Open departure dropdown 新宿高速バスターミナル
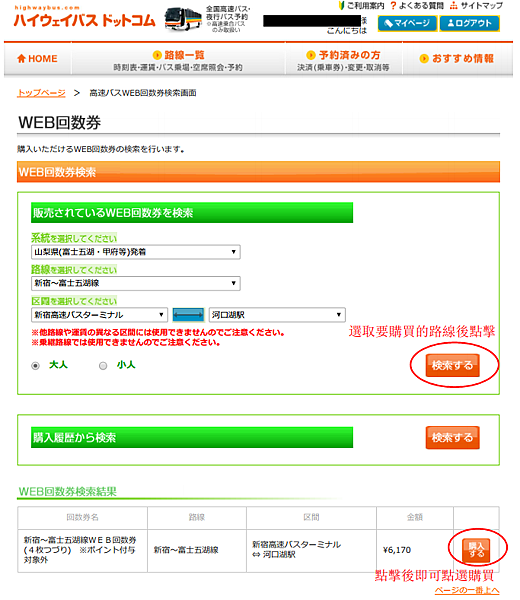Viewport: 520px width, 600px height. 99,315
